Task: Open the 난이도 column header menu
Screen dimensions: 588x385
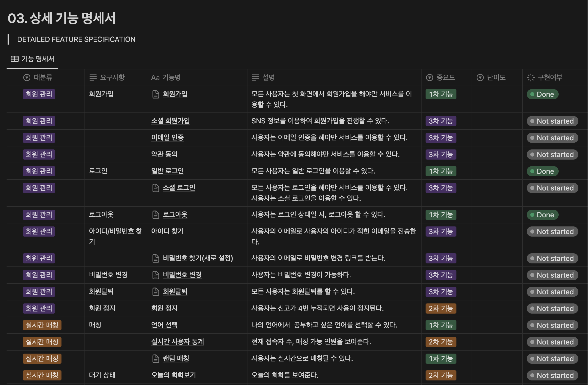Action: (496, 78)
